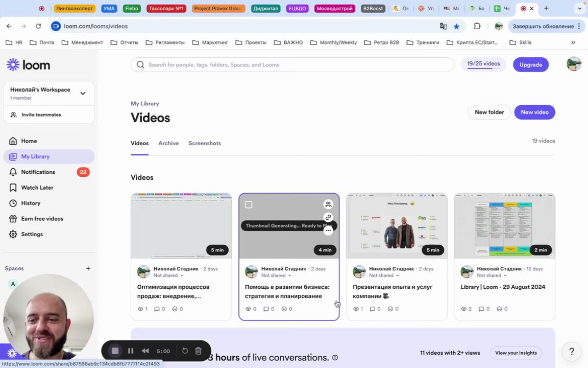Open the Library | Loom - 29 August thumbnail
The width and height of the screenshot is (588, 368).
pyautogui.click(x=504, y=226)
